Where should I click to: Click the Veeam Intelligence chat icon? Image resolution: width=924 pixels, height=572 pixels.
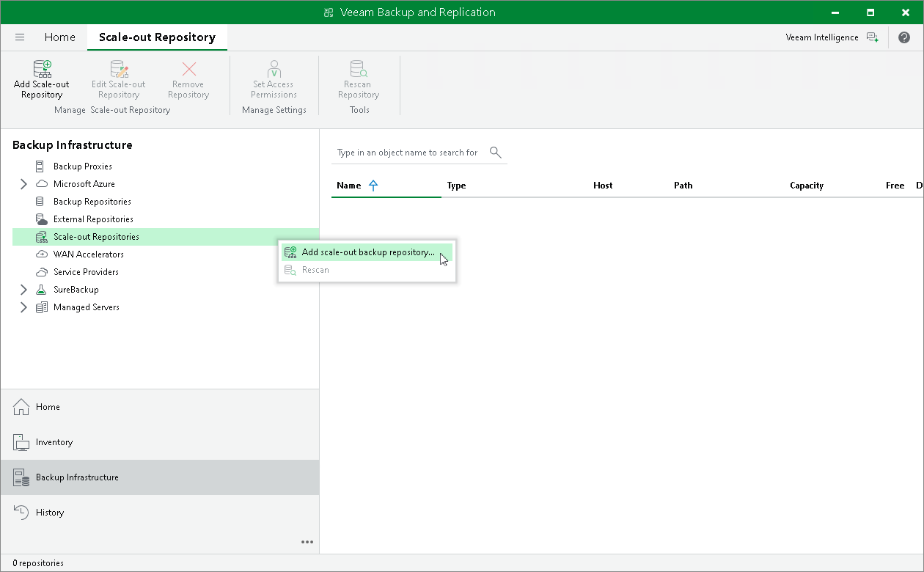(x=872, y=37)
